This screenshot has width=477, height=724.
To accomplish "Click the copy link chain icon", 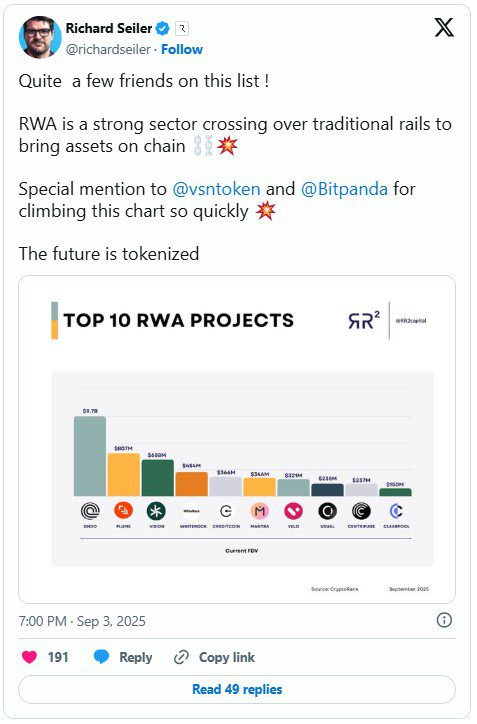I will [181, 657].
